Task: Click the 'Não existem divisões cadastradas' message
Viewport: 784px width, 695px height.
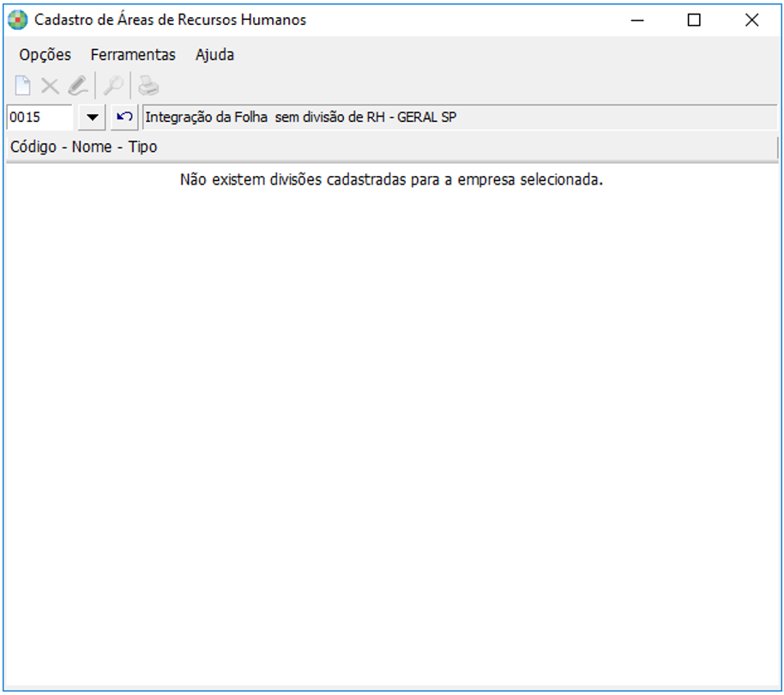Action: 391,179
